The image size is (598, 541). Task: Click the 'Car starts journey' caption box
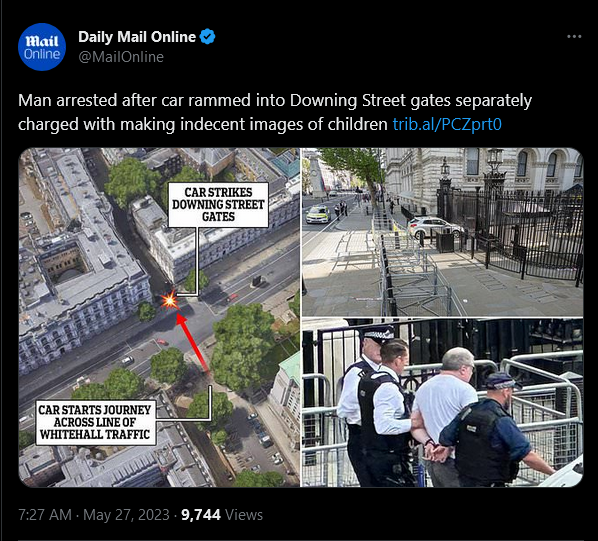[x=95, y=422]
